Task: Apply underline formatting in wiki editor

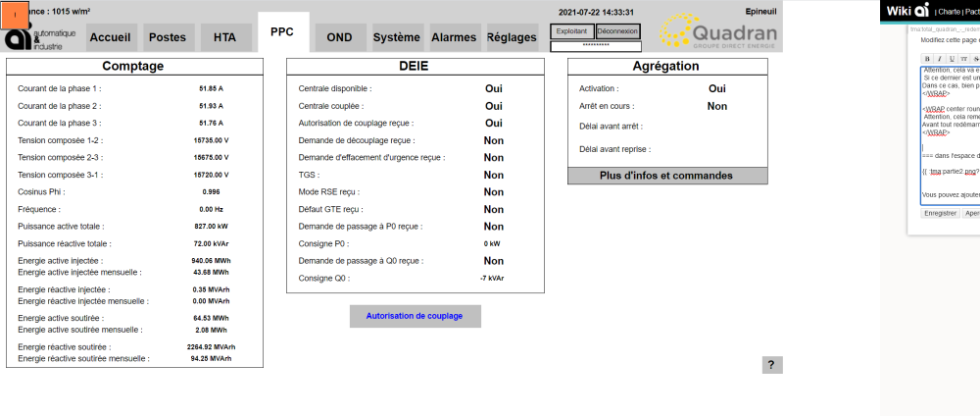Action: [x=951, y=59]
